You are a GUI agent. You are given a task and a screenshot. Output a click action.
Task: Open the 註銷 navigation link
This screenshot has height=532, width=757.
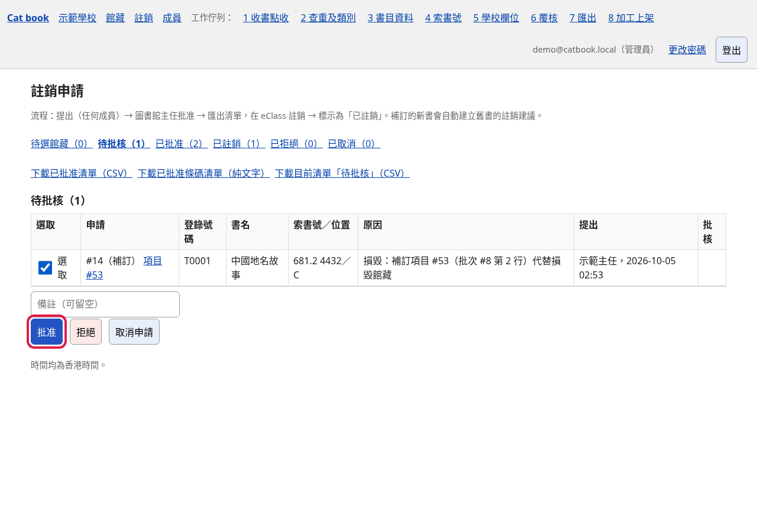click(144, 18)
